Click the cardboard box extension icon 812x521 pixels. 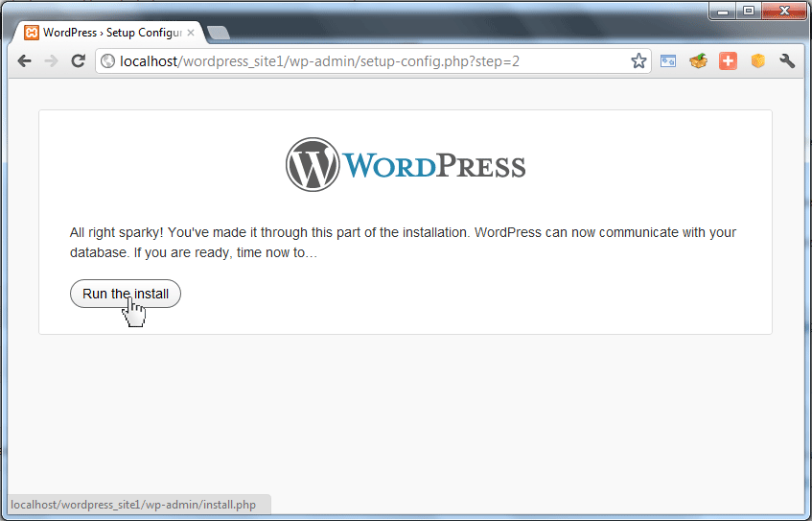pos(698,61)
